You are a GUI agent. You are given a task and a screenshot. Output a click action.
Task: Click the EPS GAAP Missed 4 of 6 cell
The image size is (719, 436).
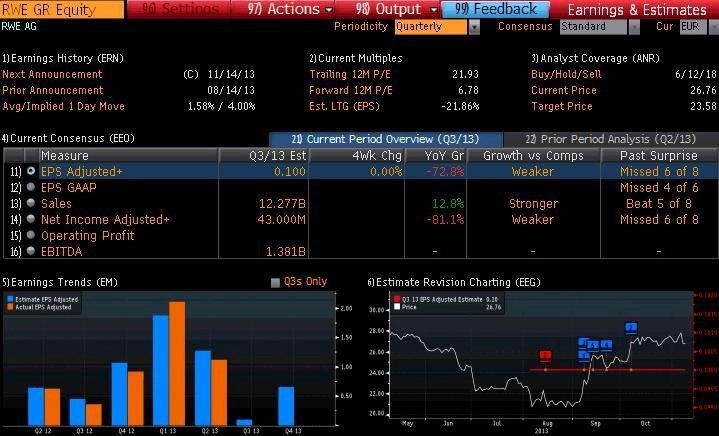coord(659,188)
